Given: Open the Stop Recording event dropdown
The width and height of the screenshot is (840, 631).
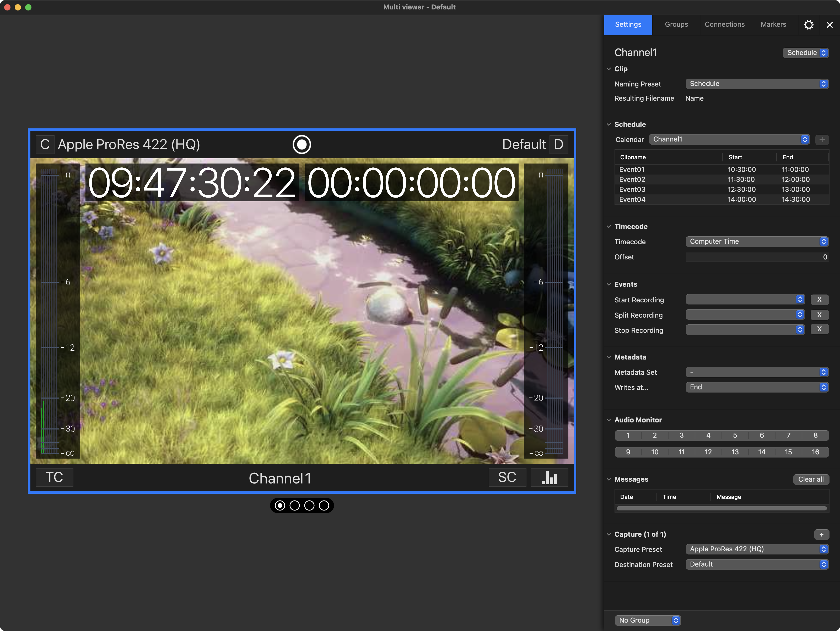Looking at the screenshot, I should (x=745, y=330).
